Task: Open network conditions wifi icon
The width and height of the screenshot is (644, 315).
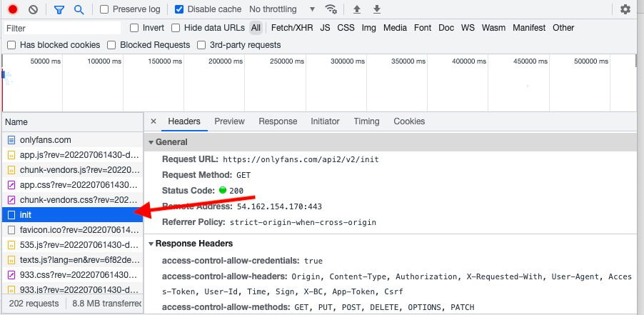Action: (331, 9)
